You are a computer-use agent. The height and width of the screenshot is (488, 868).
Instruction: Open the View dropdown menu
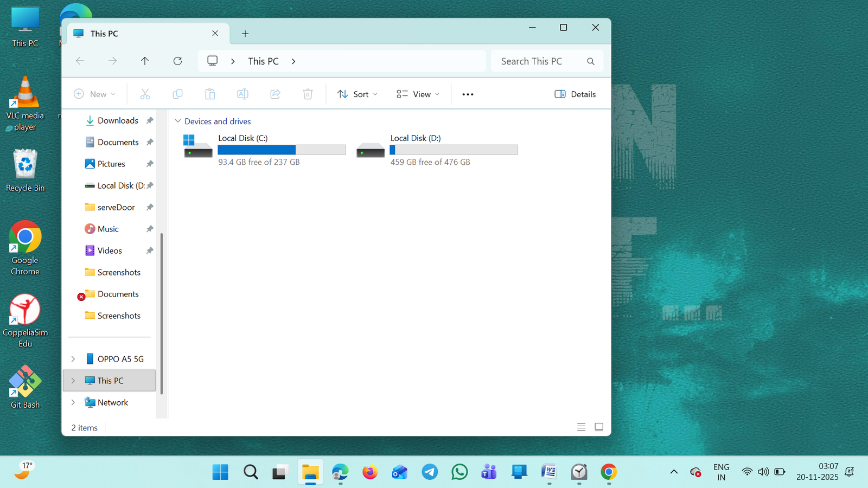pos(418,94)
